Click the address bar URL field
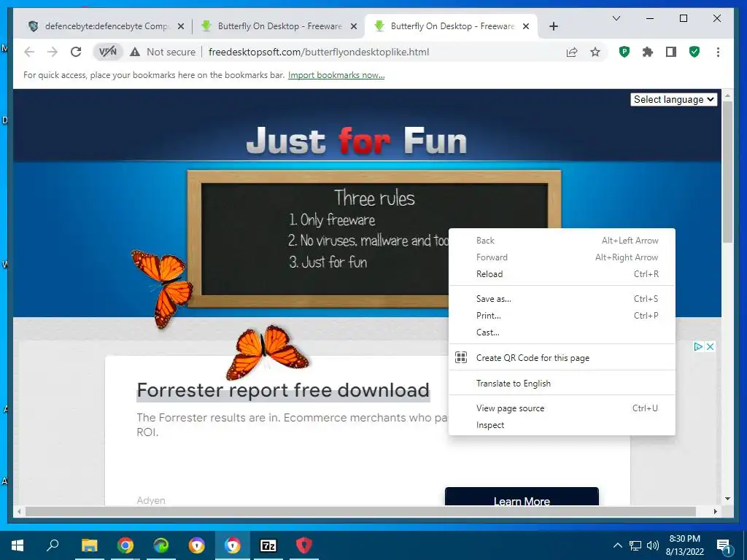747x560 pixels. point(319,52)
